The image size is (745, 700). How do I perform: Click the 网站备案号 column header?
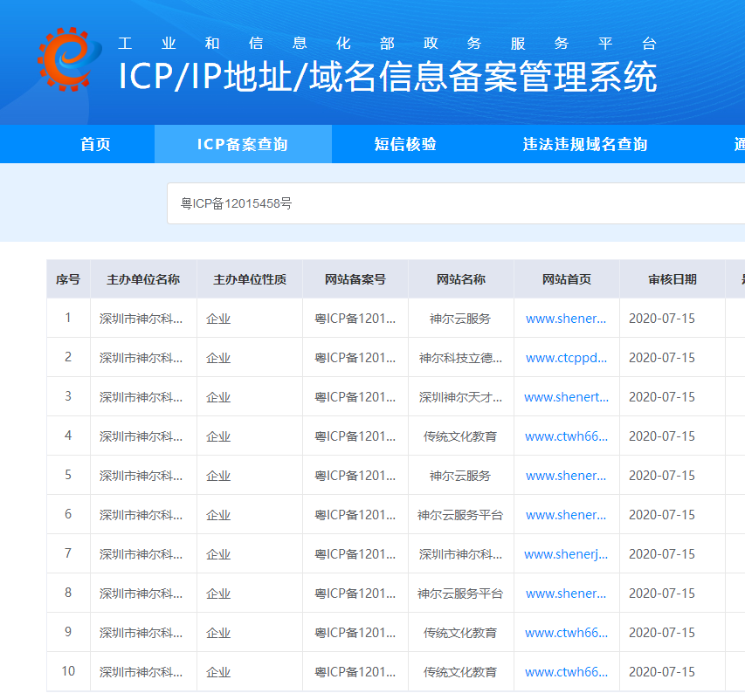click(x=355, y=279)
